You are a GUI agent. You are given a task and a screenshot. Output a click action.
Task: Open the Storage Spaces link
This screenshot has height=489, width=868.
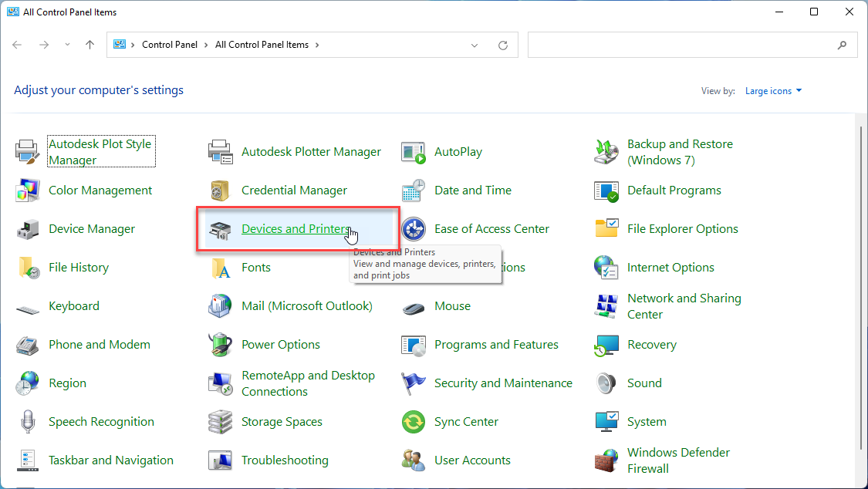click(282, 422)
